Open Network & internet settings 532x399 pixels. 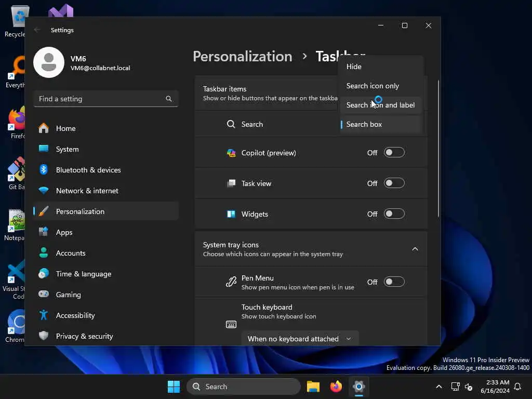pyautogui.click(x=106, y=191)
